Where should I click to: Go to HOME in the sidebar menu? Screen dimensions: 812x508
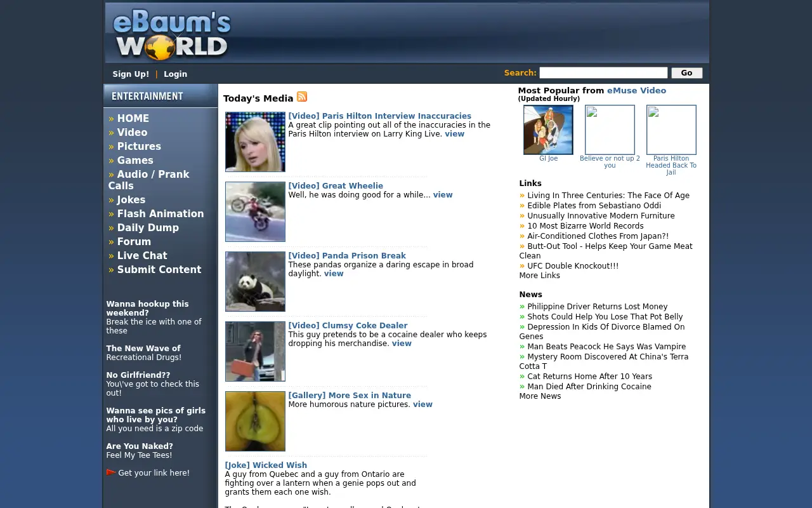[133, 119]
